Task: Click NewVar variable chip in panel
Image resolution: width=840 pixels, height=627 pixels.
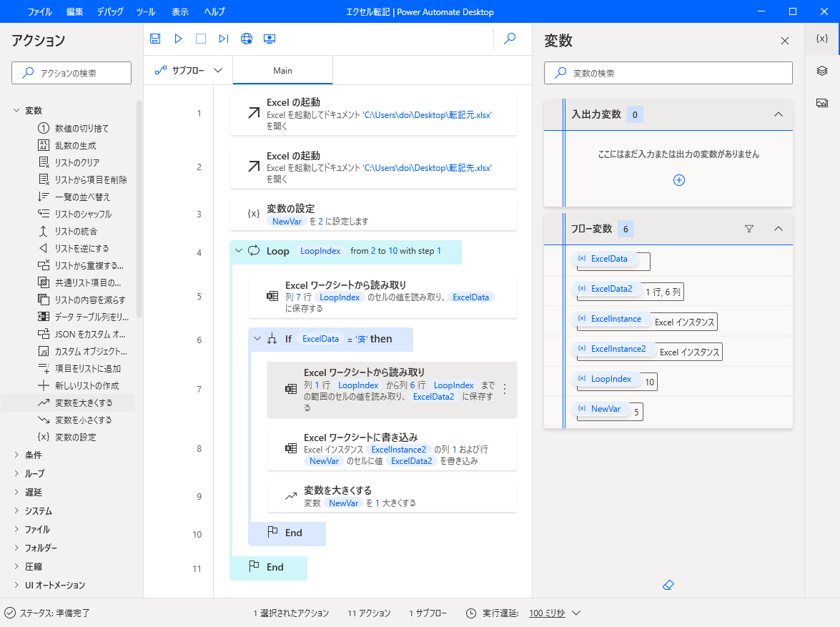Action: [x=601, y=409]
